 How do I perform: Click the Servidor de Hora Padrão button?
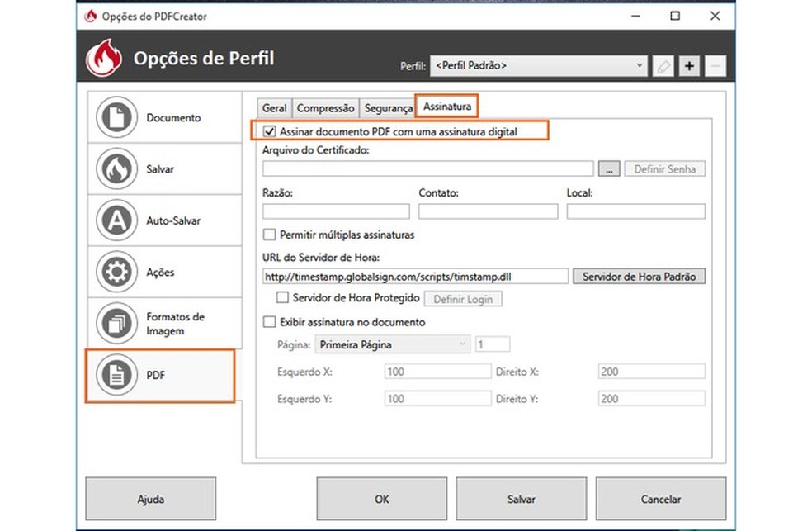639,276
